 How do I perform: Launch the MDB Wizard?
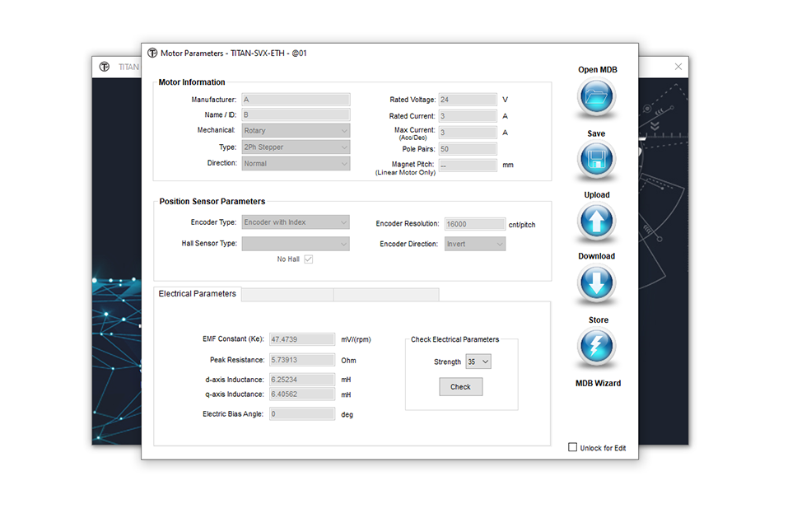pos(598,383)
